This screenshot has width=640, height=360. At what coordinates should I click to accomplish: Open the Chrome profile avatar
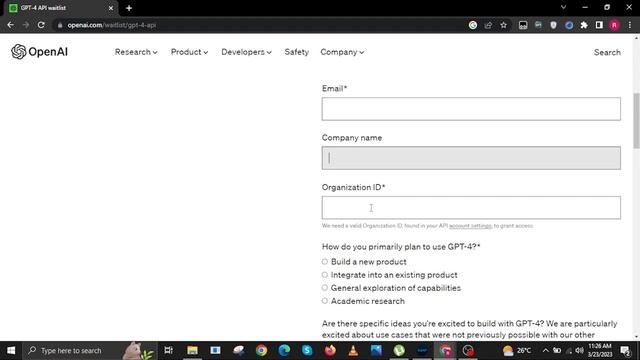[x=614, y=25]
